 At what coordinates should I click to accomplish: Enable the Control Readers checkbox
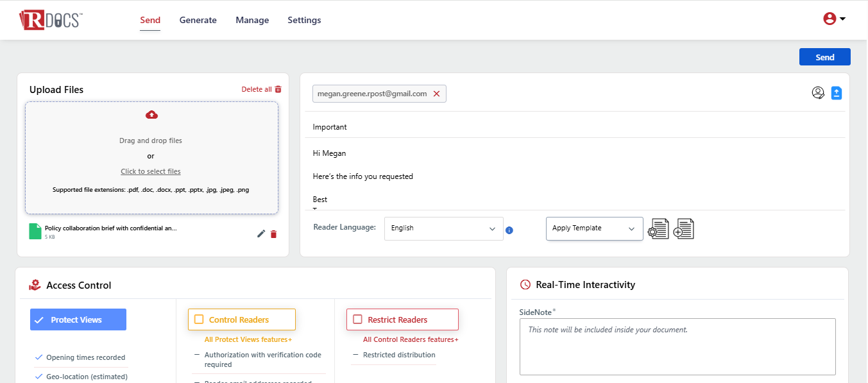pos(199,319)
